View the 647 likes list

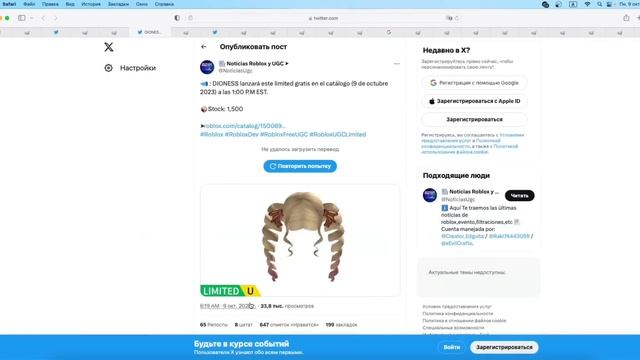(x=289, y=325)
